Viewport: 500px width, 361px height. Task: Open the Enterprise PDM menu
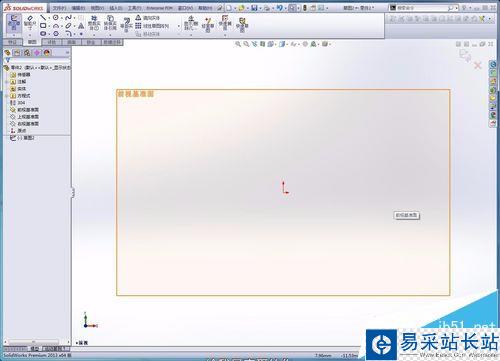coord(159,7)
